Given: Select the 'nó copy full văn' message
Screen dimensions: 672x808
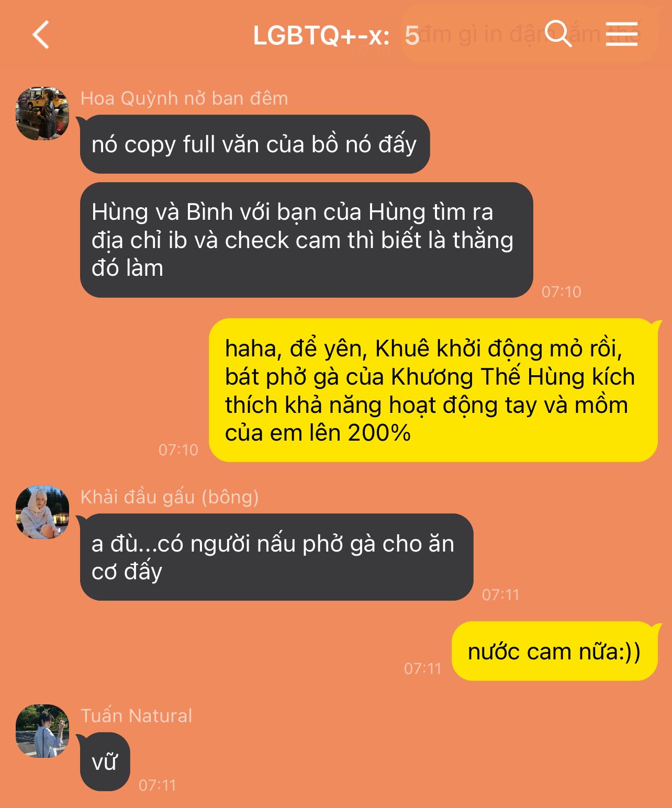Looking at the screenshot, I should (x=255, y=144).
